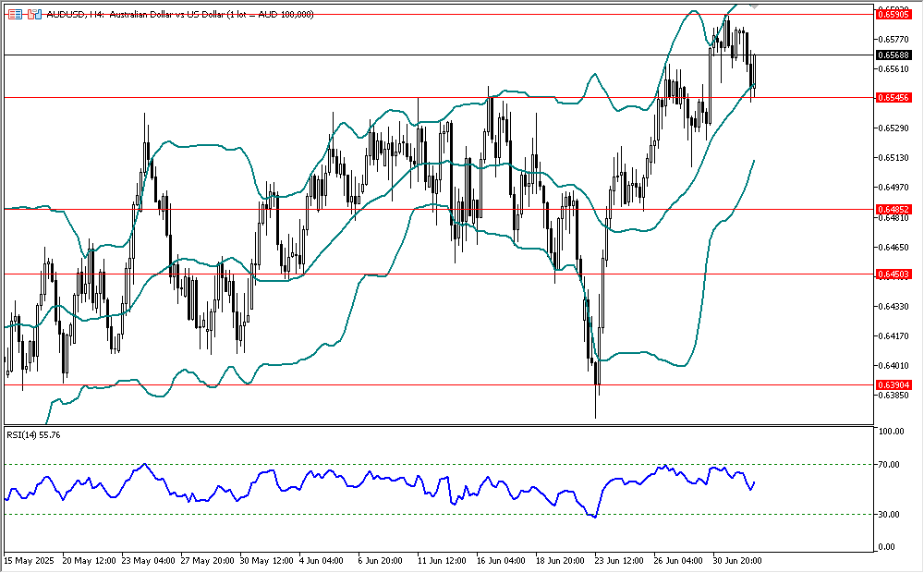Click the 0.65130 price scale value
This screenshot has width=924, height=573.
pos(894,157)
